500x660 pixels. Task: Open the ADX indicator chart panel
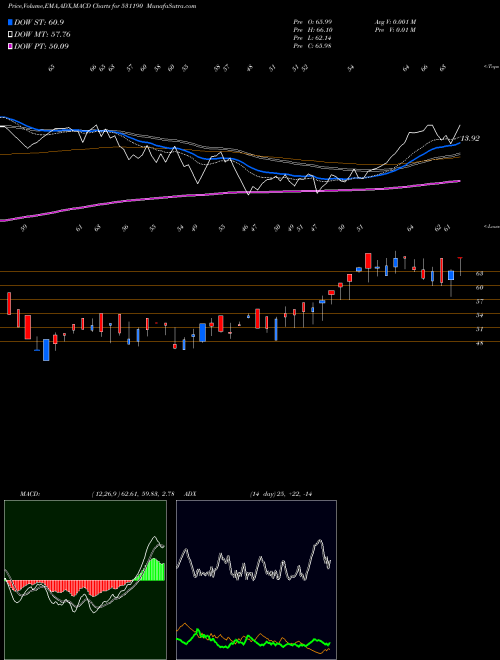coord(256,580)
